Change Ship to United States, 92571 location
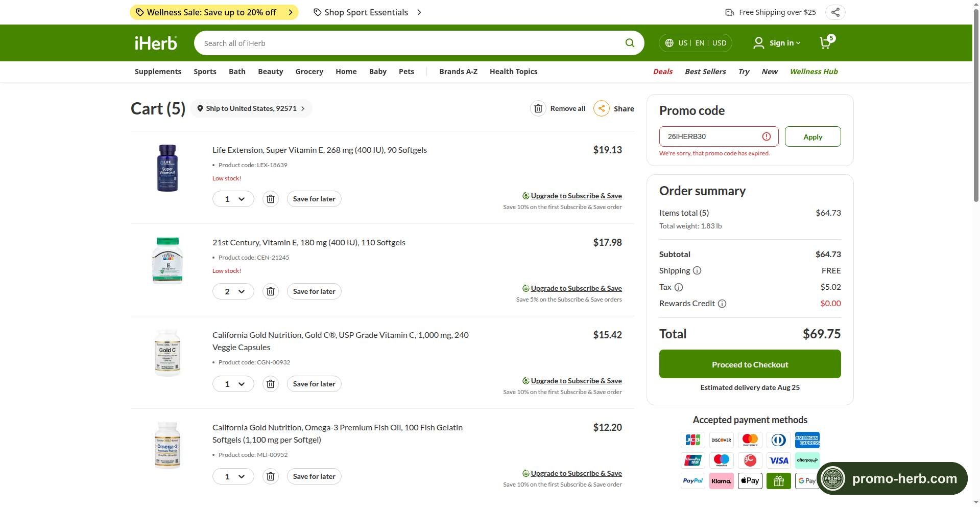 click(x=251, y=108)
